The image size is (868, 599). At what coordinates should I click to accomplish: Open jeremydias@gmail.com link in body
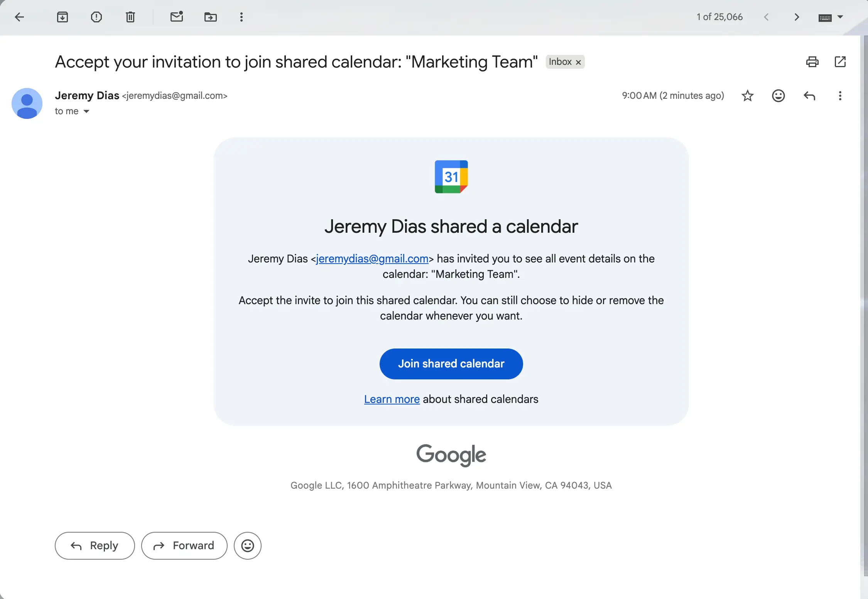(x=372, y=259)
